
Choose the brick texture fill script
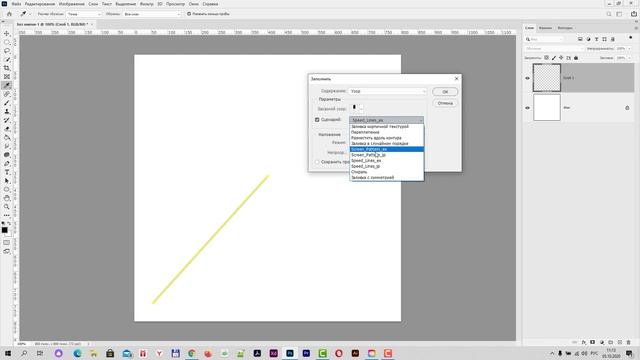[x=387, y=127]
